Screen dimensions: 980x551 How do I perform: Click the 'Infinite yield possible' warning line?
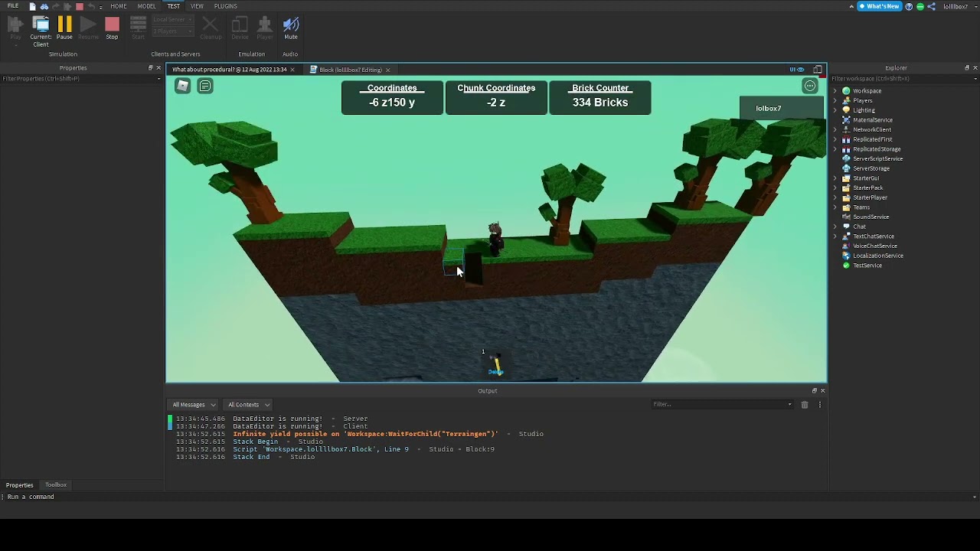[x=365, y=434]
